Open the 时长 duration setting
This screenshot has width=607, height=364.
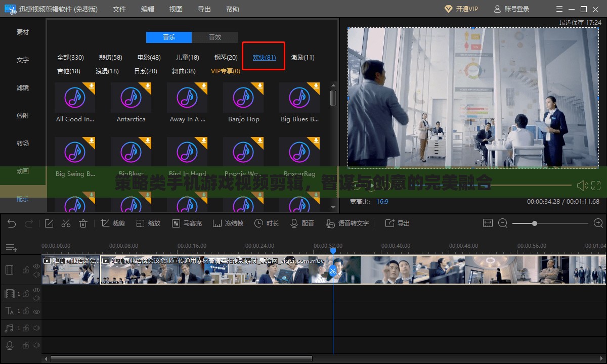(x=267, y=223)
